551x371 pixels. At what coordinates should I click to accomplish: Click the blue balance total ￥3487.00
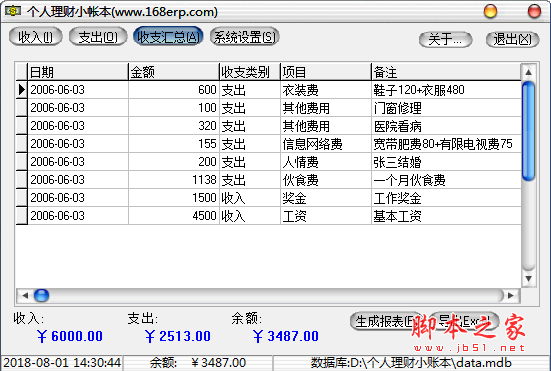click(x=285, y=336)
